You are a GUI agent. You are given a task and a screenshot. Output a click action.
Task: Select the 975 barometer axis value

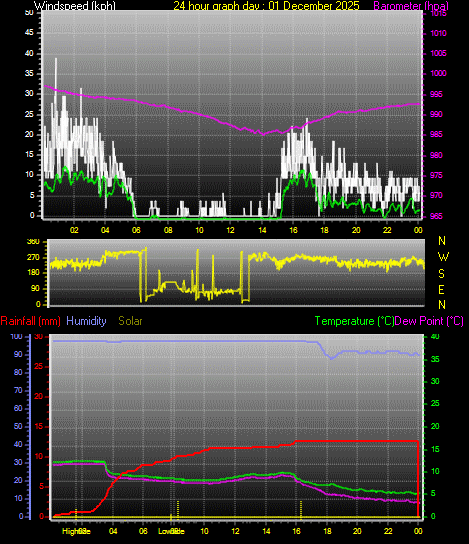coord(436,175)
